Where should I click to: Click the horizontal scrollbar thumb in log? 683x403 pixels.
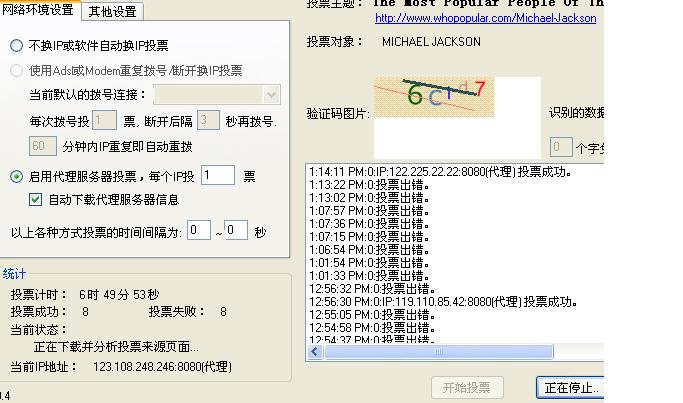pyautogui.click(x=440, y=352)
